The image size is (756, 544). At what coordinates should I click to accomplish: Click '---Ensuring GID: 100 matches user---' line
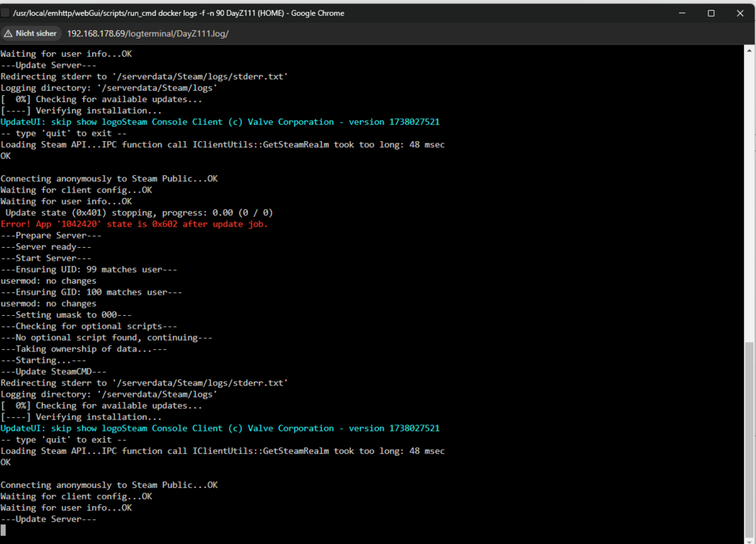coord(91,292)
